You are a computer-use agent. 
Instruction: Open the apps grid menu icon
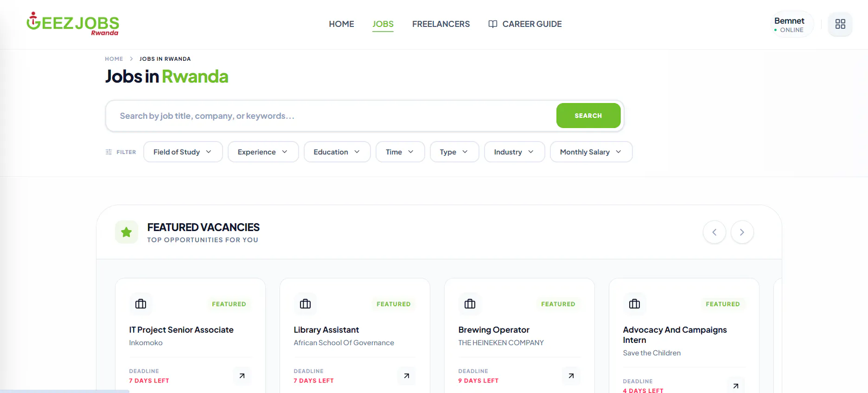point(840,24)
